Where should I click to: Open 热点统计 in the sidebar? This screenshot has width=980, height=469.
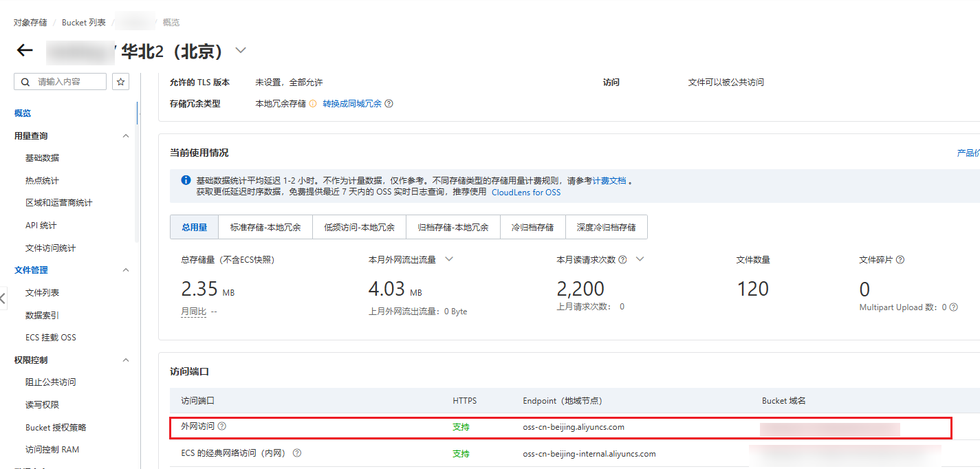[x=42, y=181]
